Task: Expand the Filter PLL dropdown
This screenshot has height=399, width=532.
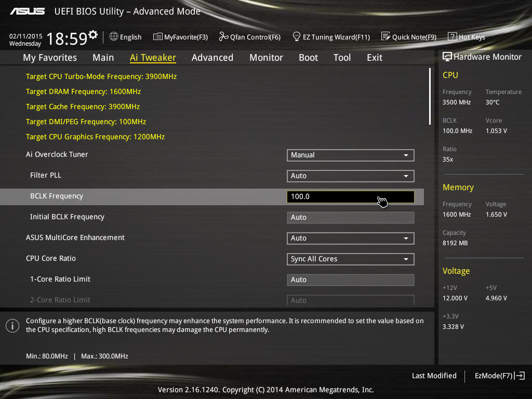Action: click(x=351, y=176)
